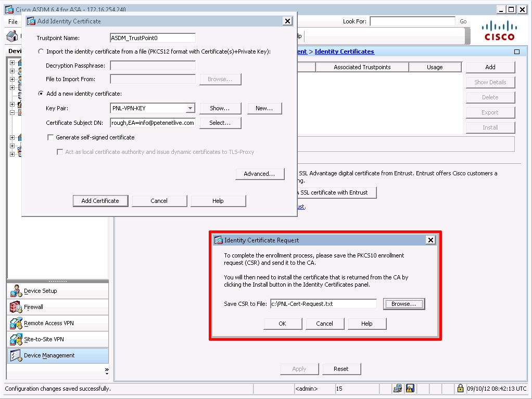Close the Add Identity Certificate dialog
The height and width of the screenshot is (399, 532).
[287, 21]
